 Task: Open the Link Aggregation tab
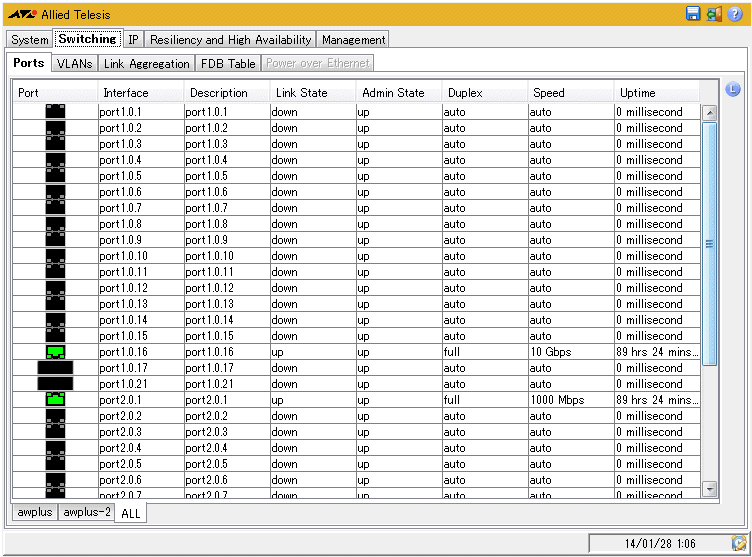(146, 63)
